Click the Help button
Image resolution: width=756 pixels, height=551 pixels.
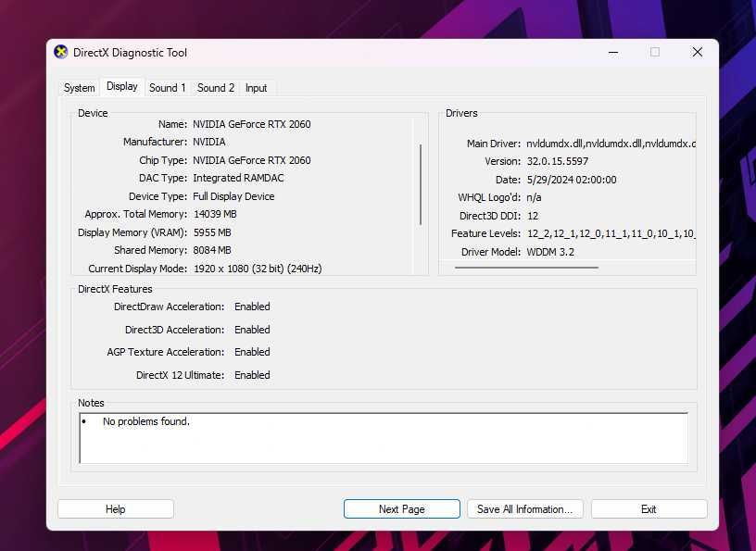pos(116,509)
